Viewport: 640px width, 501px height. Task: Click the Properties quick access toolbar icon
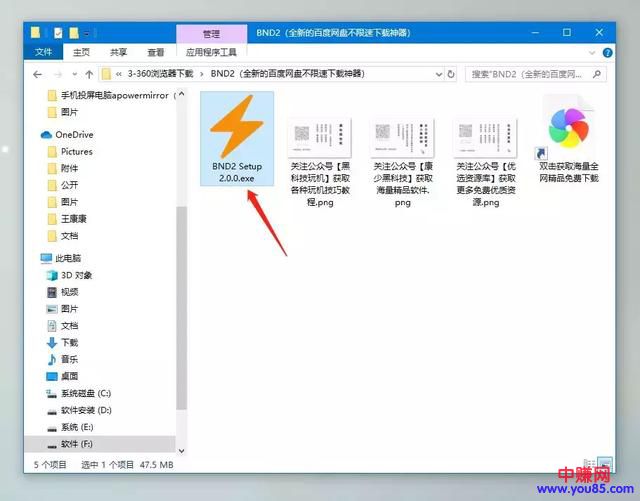click(58, 33)
